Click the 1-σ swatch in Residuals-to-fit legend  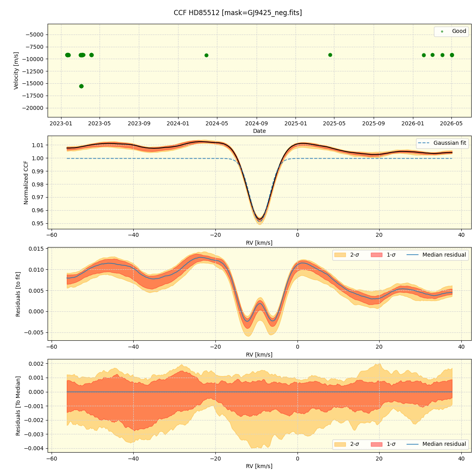tap(376, 255)
